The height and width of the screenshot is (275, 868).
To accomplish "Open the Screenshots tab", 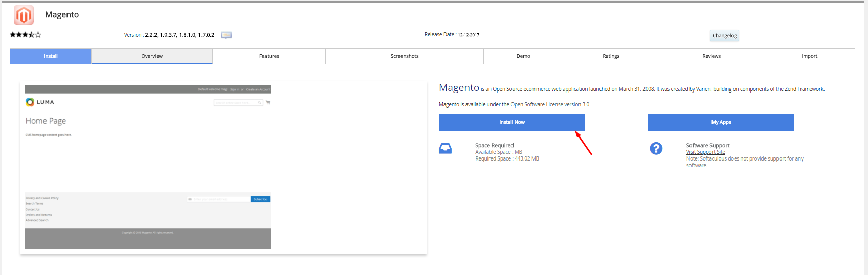I will (405, 56).
